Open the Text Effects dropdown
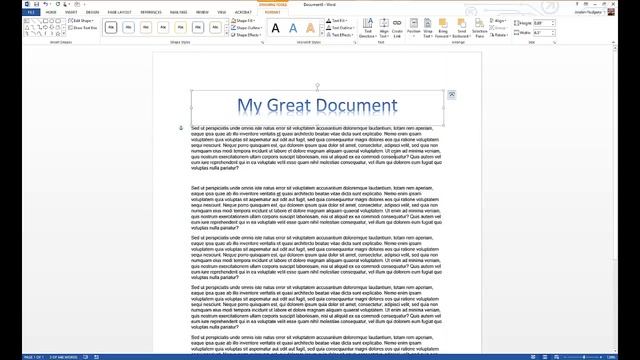 [x=340, y=35]
